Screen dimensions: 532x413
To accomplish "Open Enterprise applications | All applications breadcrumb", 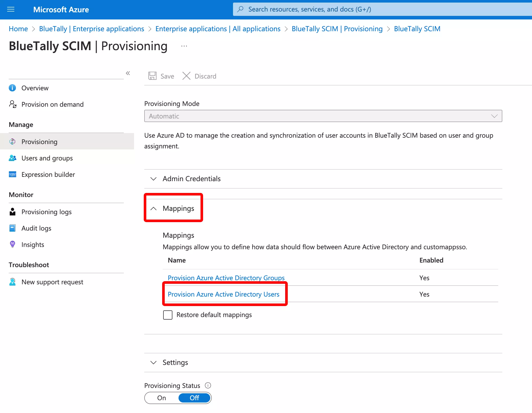I will click(218, 29).
